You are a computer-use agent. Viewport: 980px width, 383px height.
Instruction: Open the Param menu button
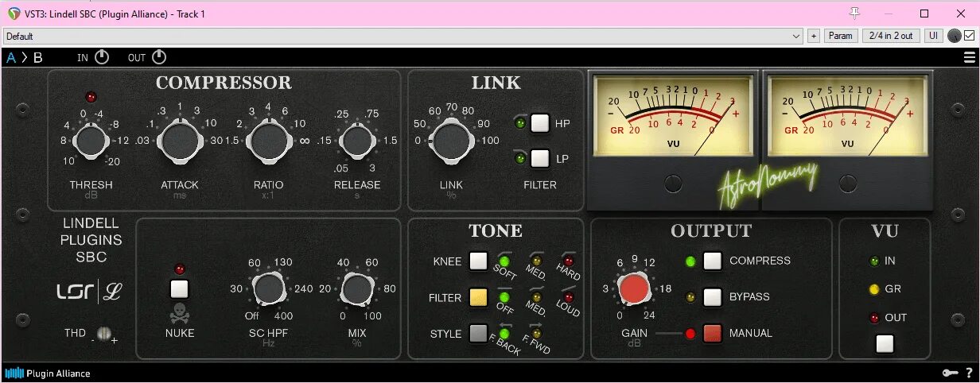point(841,36)
